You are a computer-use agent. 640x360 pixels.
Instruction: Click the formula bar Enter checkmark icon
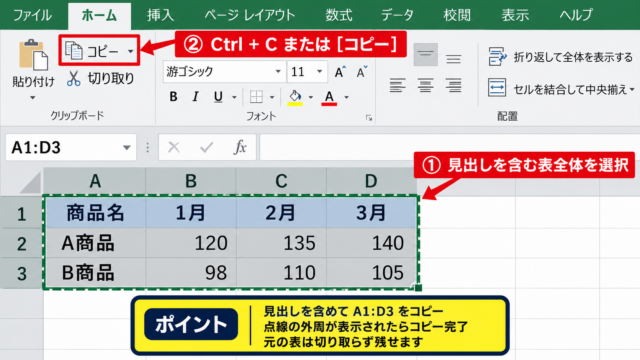point(207,147)
